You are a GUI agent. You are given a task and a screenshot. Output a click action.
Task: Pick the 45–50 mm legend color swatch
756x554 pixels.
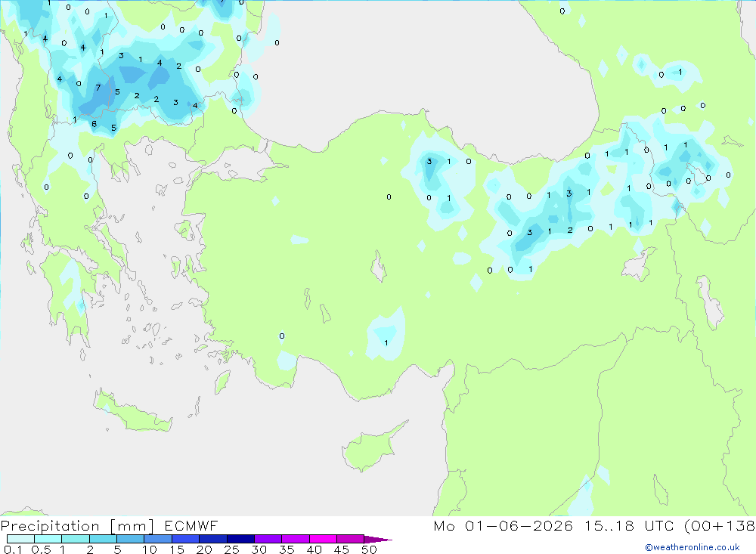point(351,539)
